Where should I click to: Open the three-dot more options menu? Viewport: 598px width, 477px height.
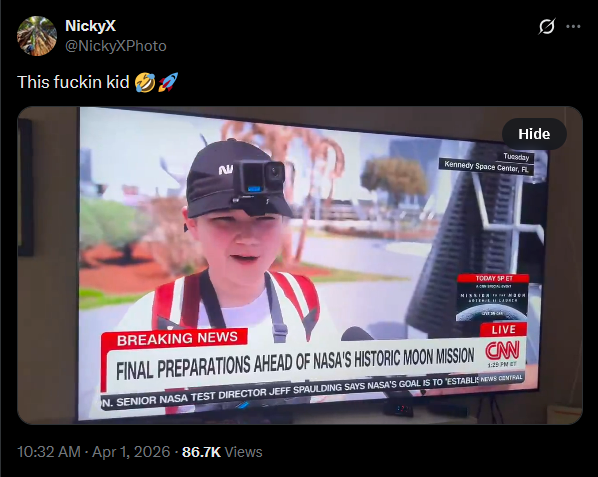(573, 26)
